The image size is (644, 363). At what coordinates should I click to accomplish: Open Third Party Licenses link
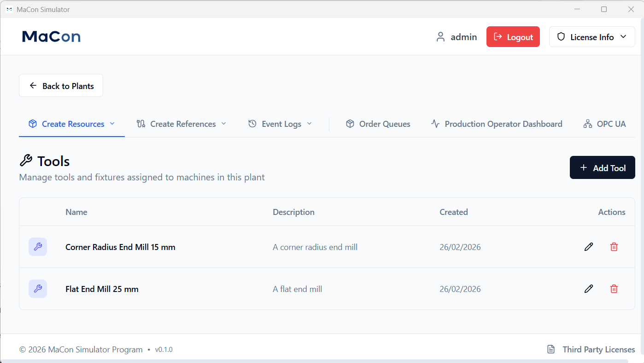[598, 349]
